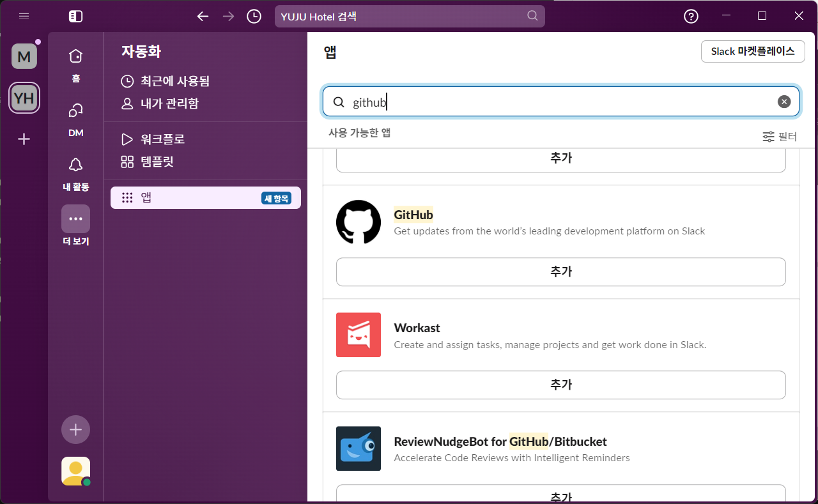The image size is (818, 504).
Task: Switch to the M workspace
Action: (x=24, y=56)
